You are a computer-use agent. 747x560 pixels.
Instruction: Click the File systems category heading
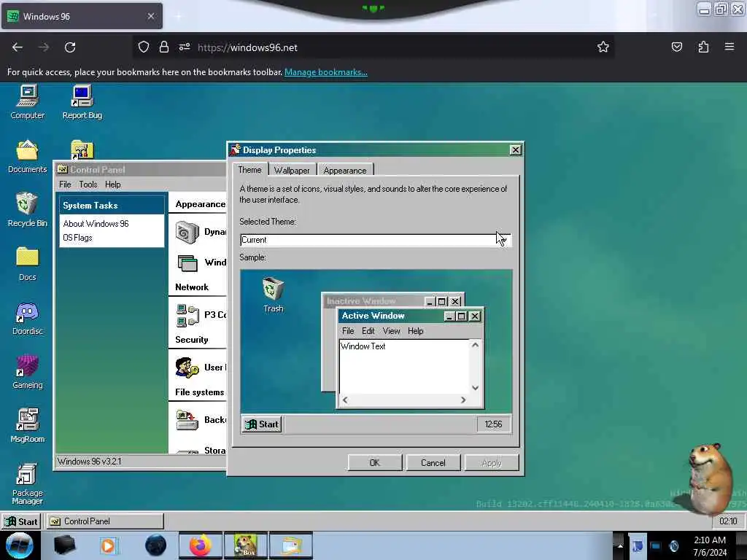click(x=199, y=392)
